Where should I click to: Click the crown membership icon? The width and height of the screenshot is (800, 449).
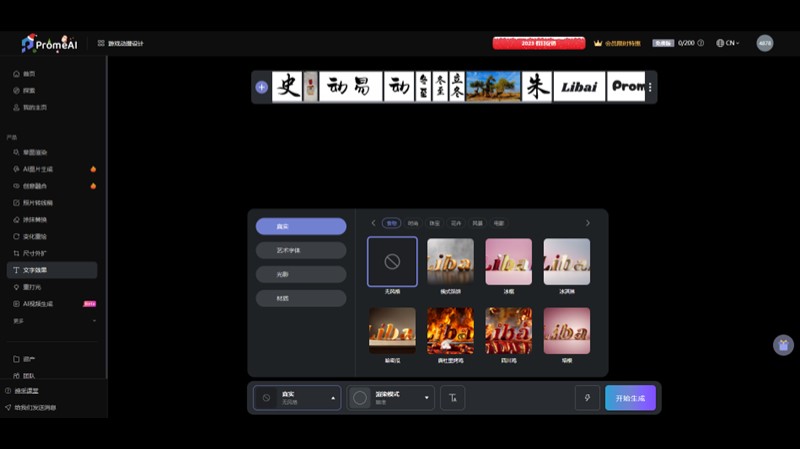(x=598, y=43)
